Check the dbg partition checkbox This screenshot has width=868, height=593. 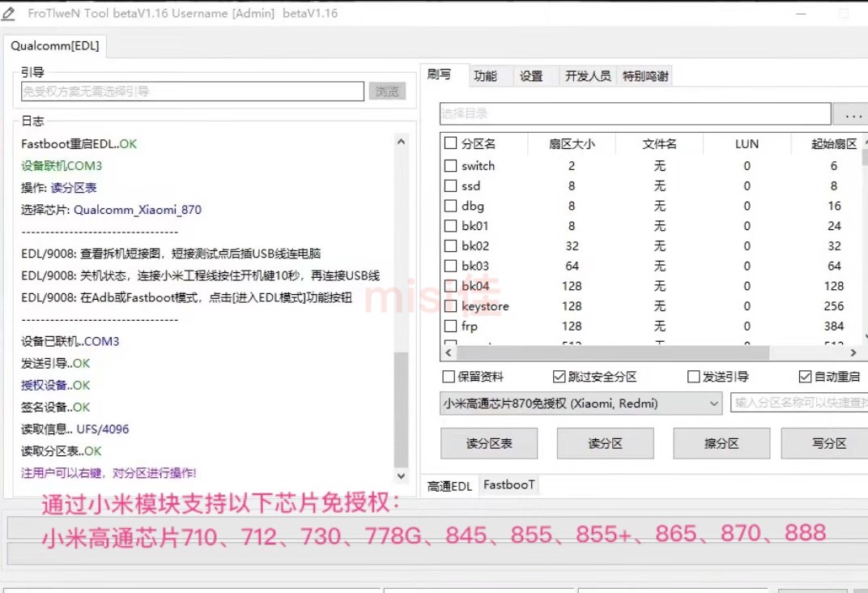[x=451, y=206]
